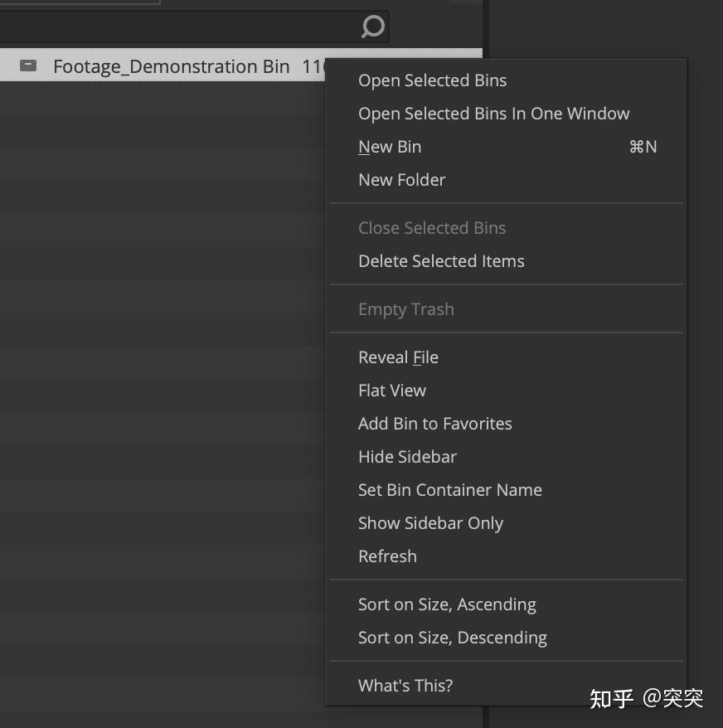Switch to Flat View
Viewport: 723px width, 728px height.
tap(392, 391)
